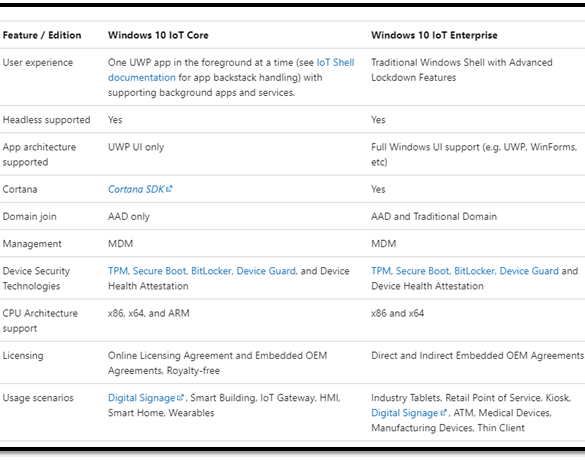
Task: Click the external-link icon beside Cortana SDK
Action: (x=169, y=189)
